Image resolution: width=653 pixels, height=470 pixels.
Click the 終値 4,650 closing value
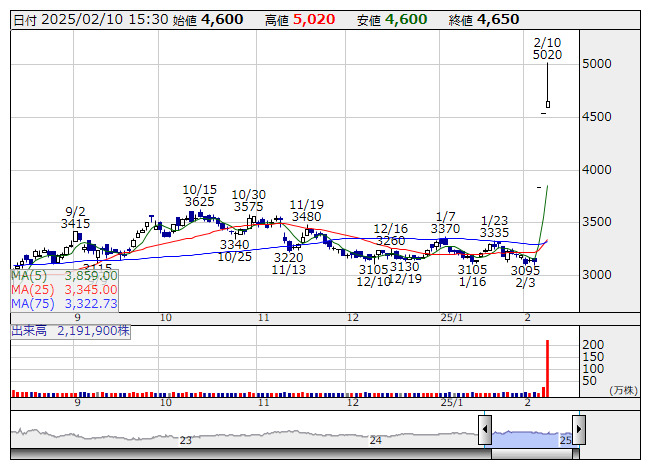[x=497, y=19]
